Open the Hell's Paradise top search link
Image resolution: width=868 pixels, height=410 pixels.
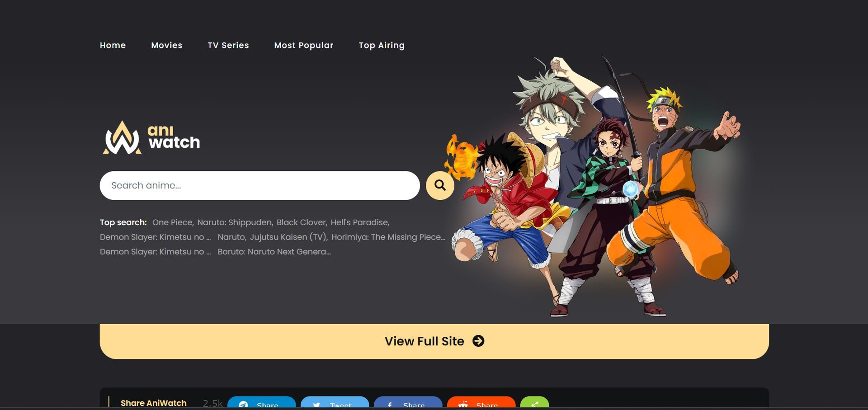tap(359, 222)
